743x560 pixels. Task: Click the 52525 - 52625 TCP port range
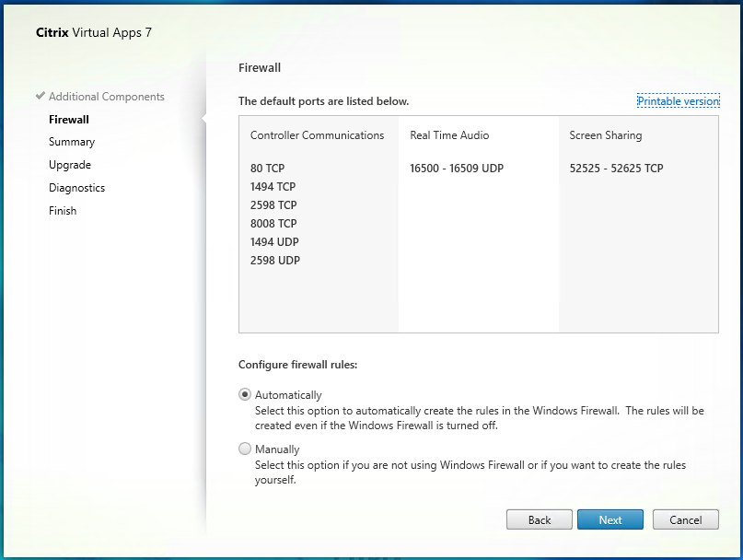click(x=616, y=169)
